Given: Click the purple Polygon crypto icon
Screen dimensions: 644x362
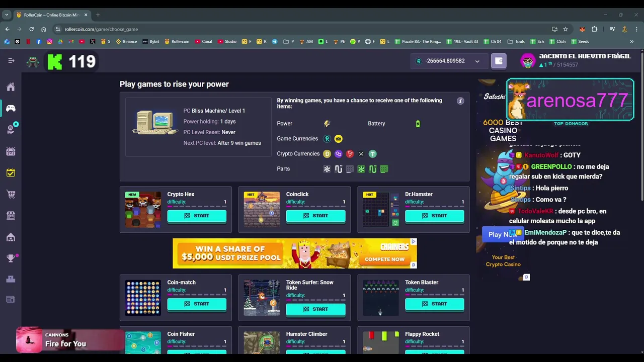Looking at the screenshot, I should pyautogui.click(x=339, y=154).
